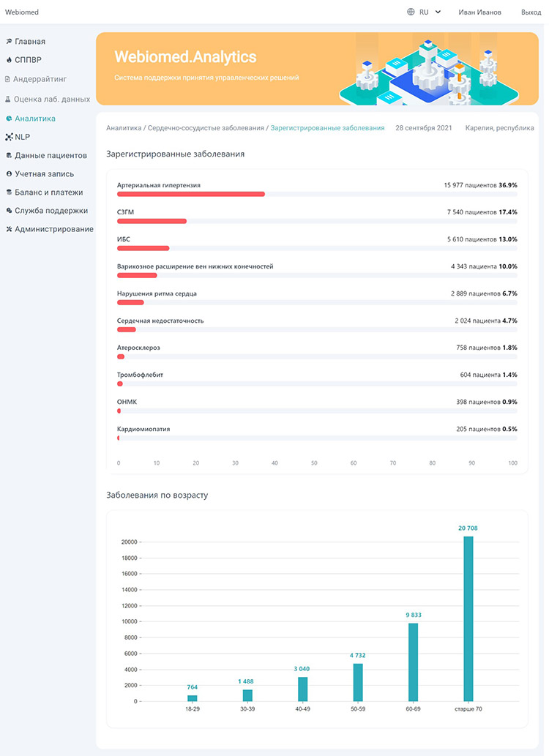Screen dimensions: 549x756
Task: Click the Тромбофлебит row label
Action: point(140,375)
